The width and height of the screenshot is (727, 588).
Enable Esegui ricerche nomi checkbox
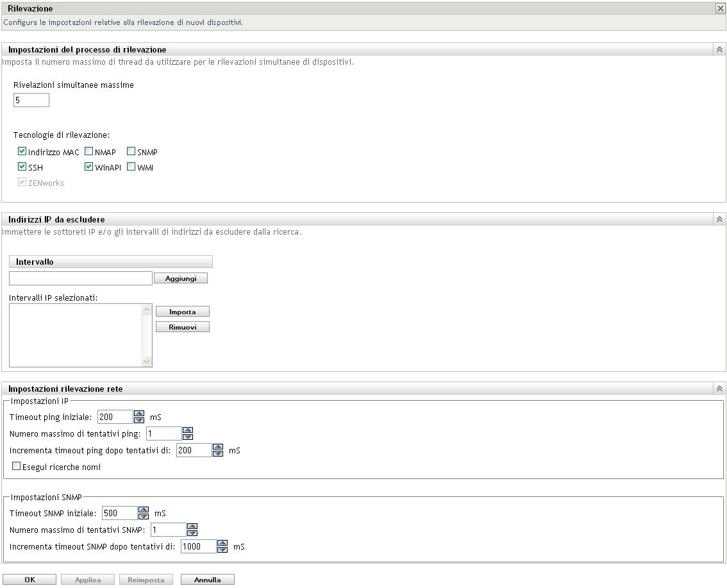16,466
